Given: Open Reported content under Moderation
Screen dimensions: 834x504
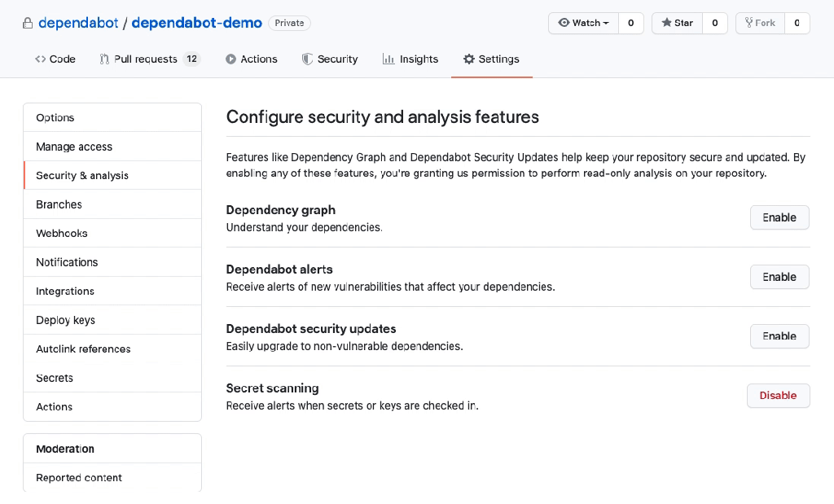Looking at the screenshot, I should [x=79, y=478].
